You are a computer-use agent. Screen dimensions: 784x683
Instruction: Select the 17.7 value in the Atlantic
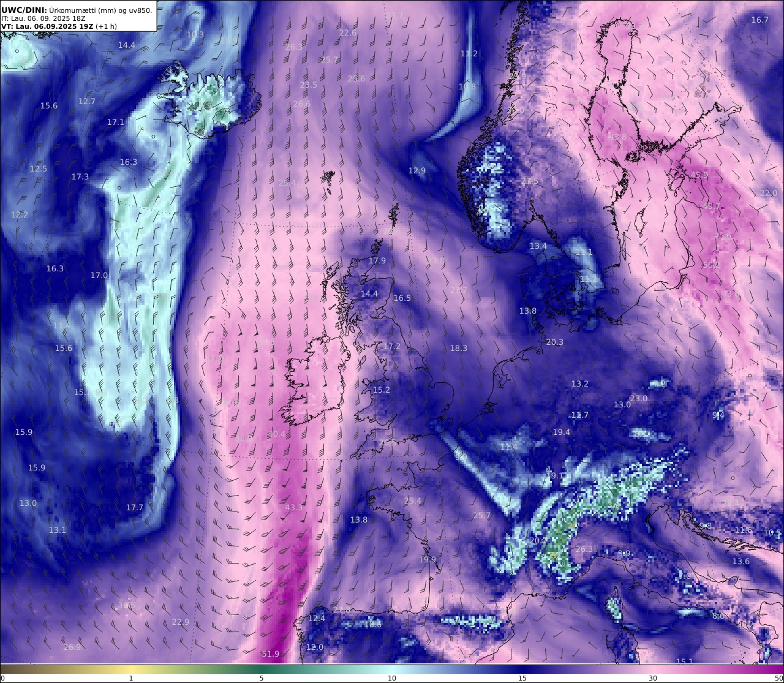coord(135,507)
